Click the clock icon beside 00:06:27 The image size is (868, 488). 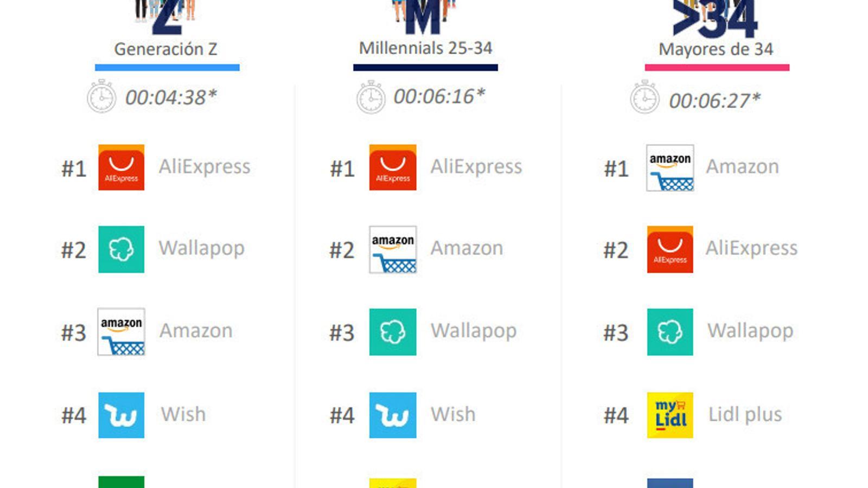(644, 97)
